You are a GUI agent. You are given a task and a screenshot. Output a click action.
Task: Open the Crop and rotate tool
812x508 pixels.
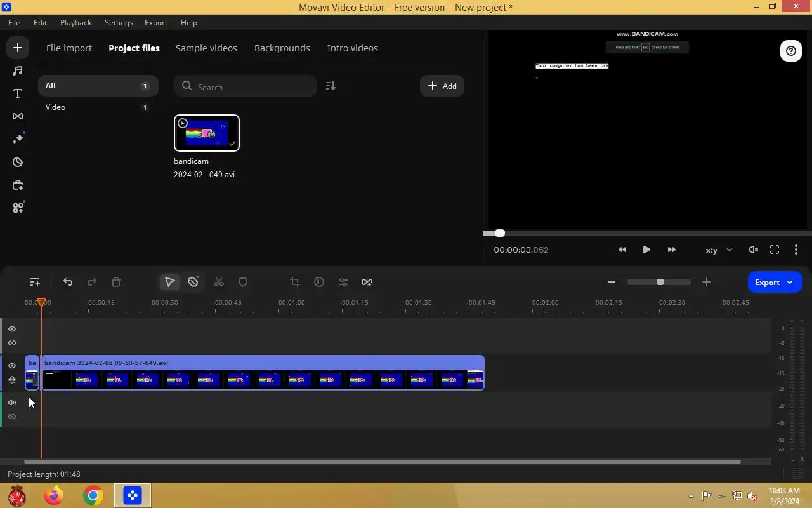pos(295,282)
